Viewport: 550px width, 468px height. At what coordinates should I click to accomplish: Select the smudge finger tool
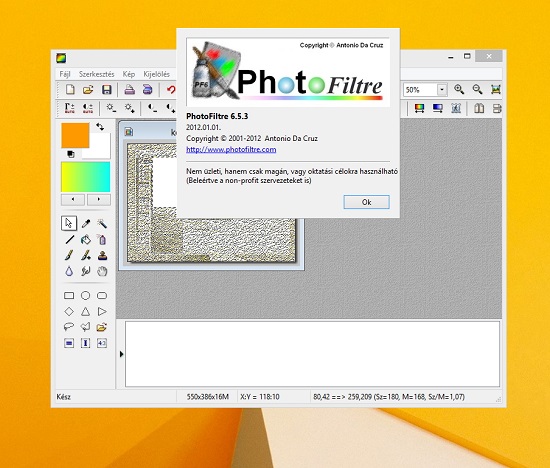coord(86,271)
